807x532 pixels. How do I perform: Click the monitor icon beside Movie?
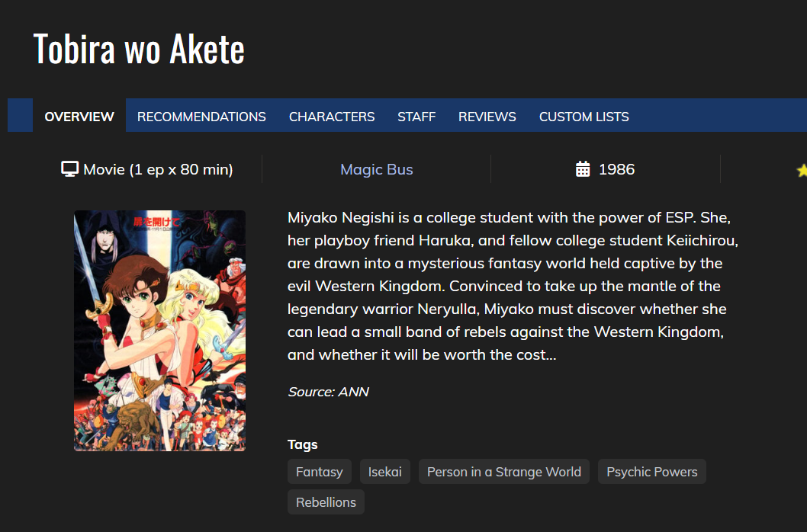(70, 169)
